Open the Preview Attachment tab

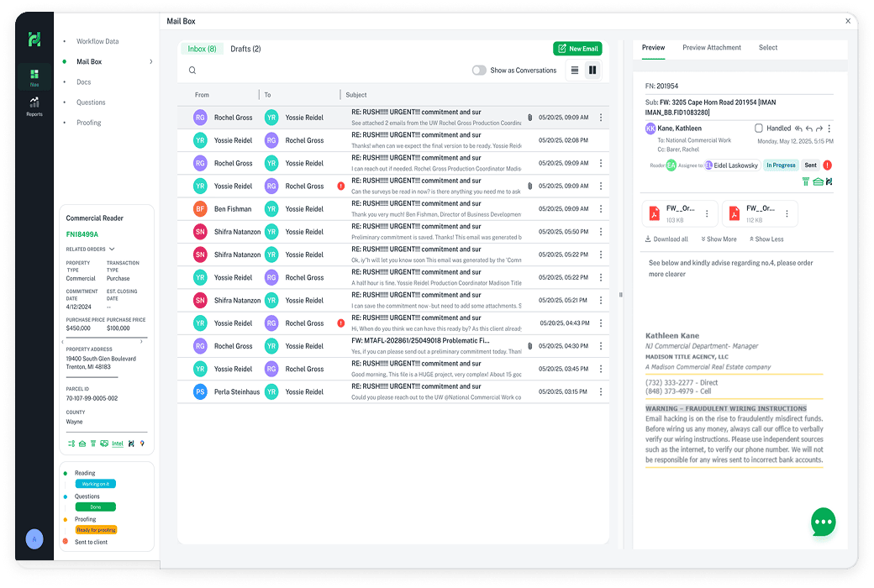pos(712,48)
